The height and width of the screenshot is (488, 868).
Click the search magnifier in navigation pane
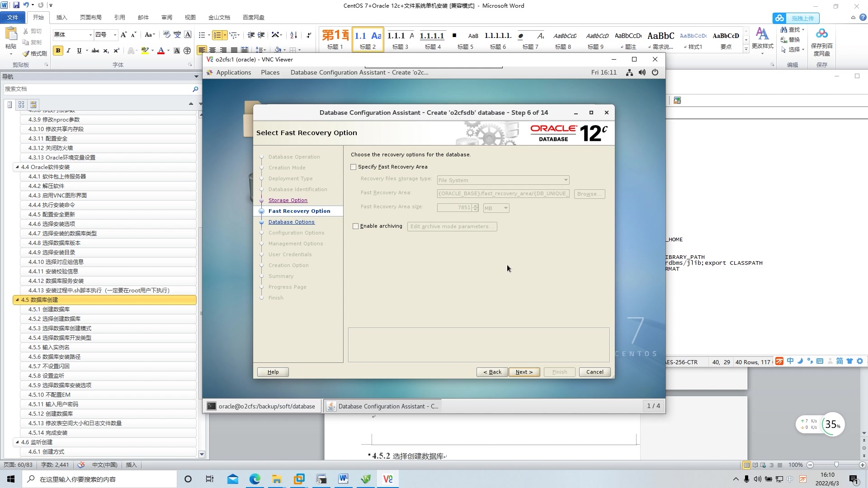(195, 89)
